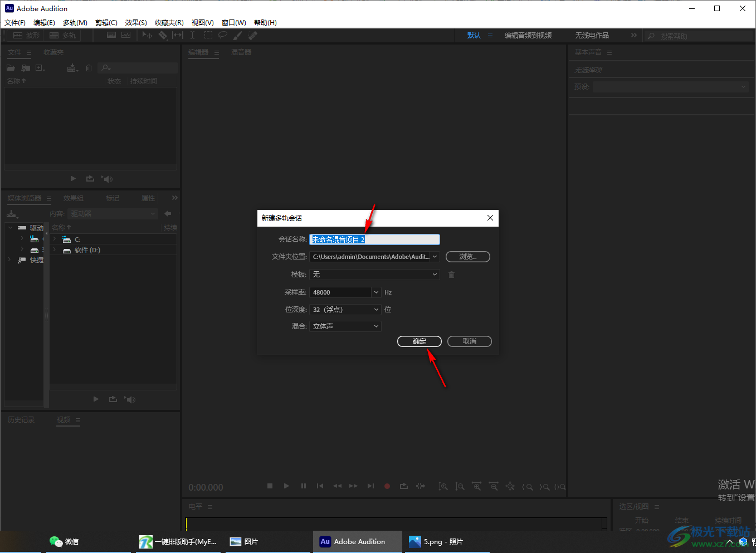Open Adobe Audition from the taskbar
Screen dimensions: 756x553
click(x=357, y=542)
